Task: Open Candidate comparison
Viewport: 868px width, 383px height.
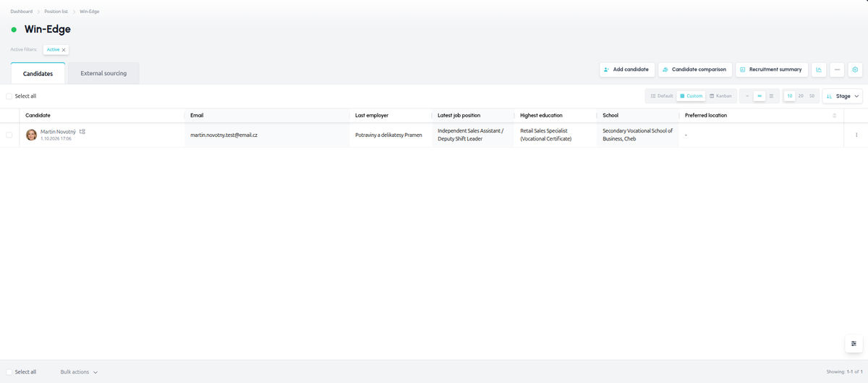Action: pos(695,70)
